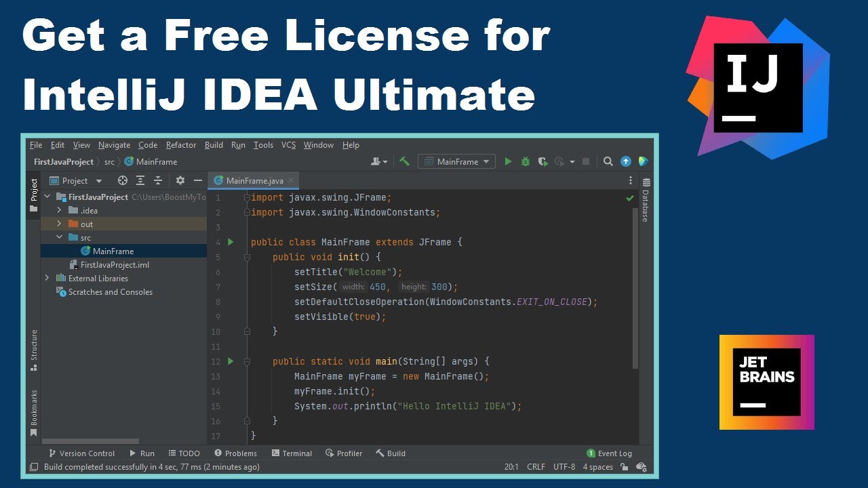Open Project panel settings gear

pyautogui.click(x=180, y=180)
